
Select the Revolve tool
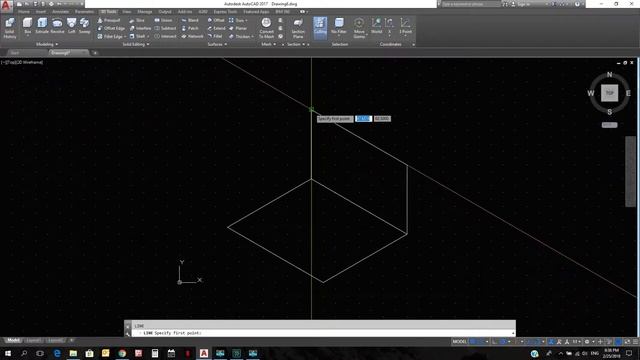(57, 26)
